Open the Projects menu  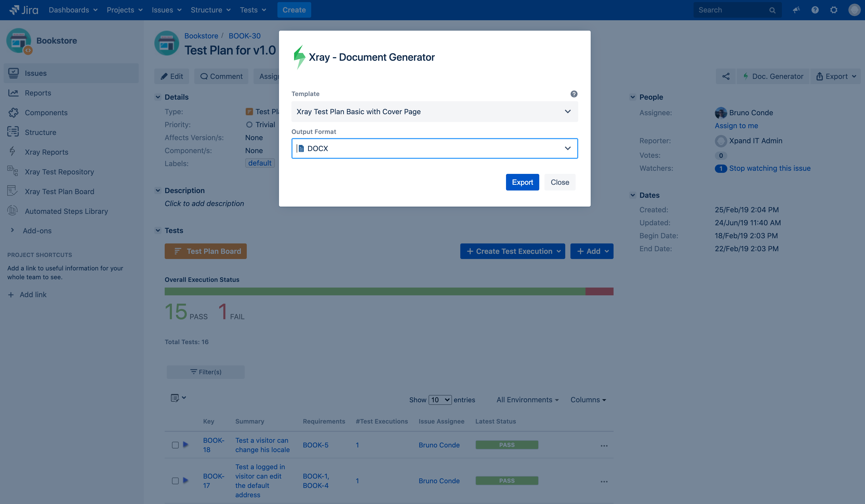click(x=125, y=10)
